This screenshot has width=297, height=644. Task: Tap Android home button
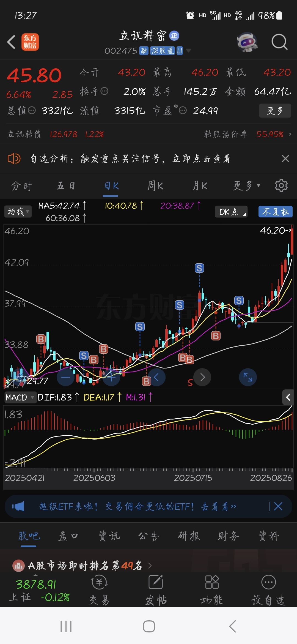149,626
